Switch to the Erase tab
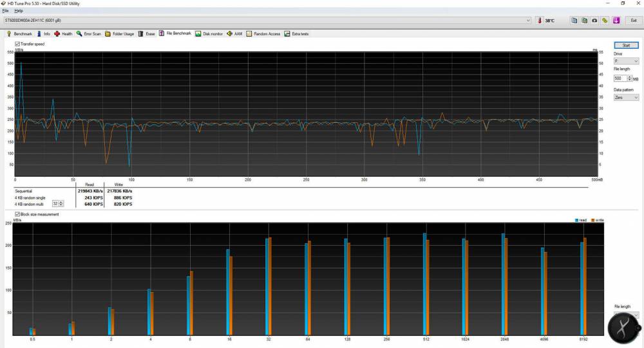The width and height of the screenshot is (644, 348). tap(147, 33)
